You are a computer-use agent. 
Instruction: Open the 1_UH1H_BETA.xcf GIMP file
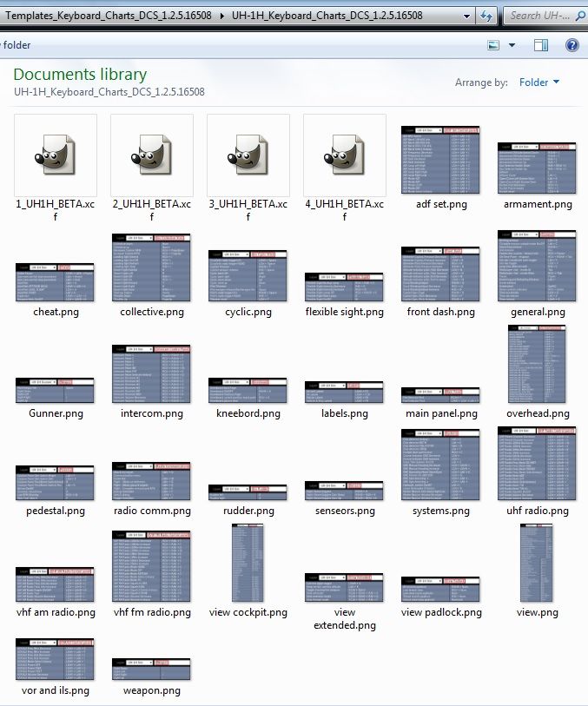[56, 155]
